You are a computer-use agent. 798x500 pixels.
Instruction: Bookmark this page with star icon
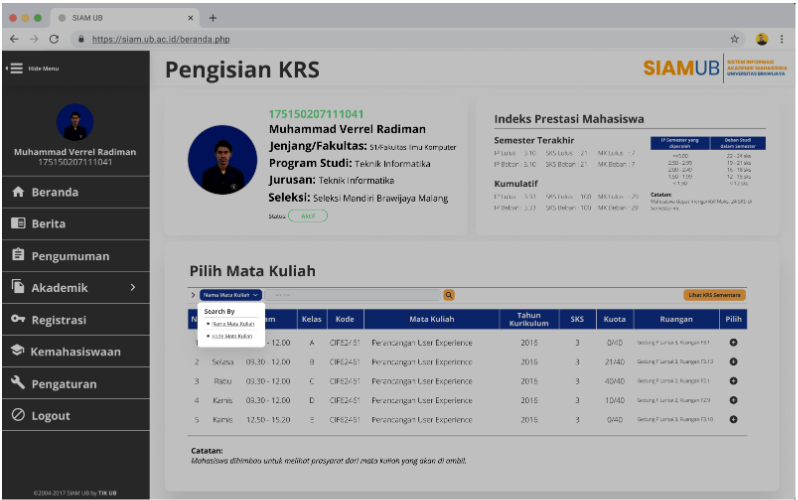coord(735,39)
